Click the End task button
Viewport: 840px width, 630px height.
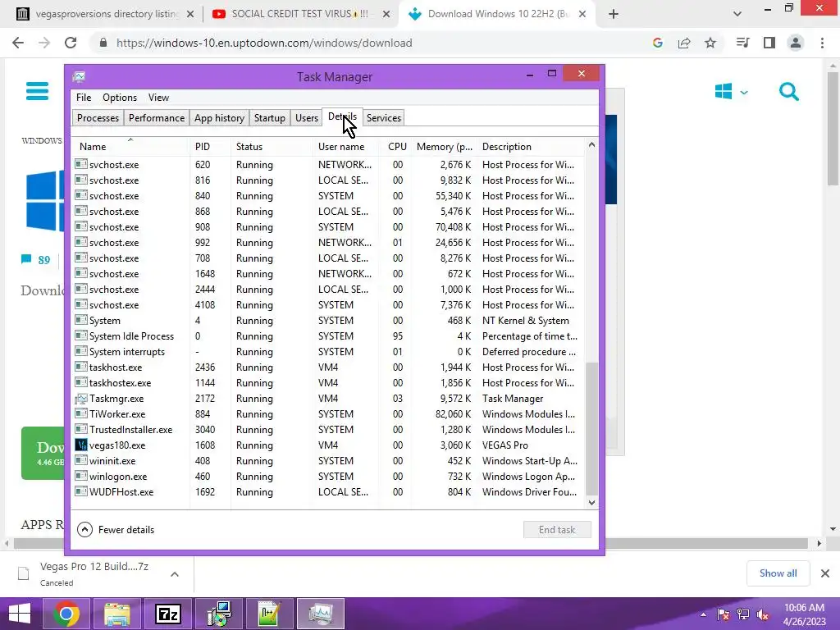point(557,530)
